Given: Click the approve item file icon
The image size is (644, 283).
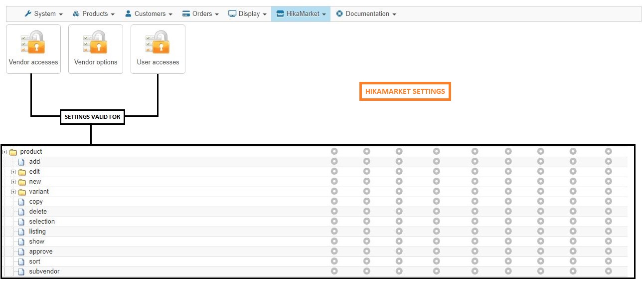Looking at the screenshot, I should 21,252.
